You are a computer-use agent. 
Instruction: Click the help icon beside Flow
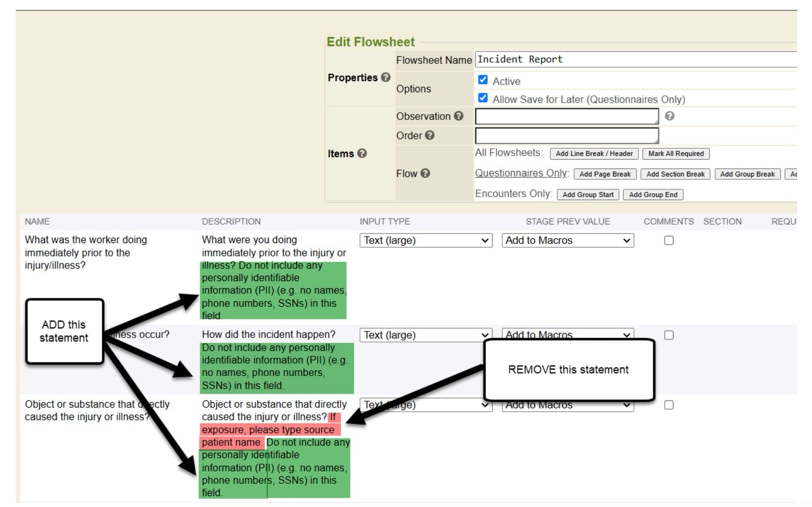pyautogui.click(x=425, y=173)
